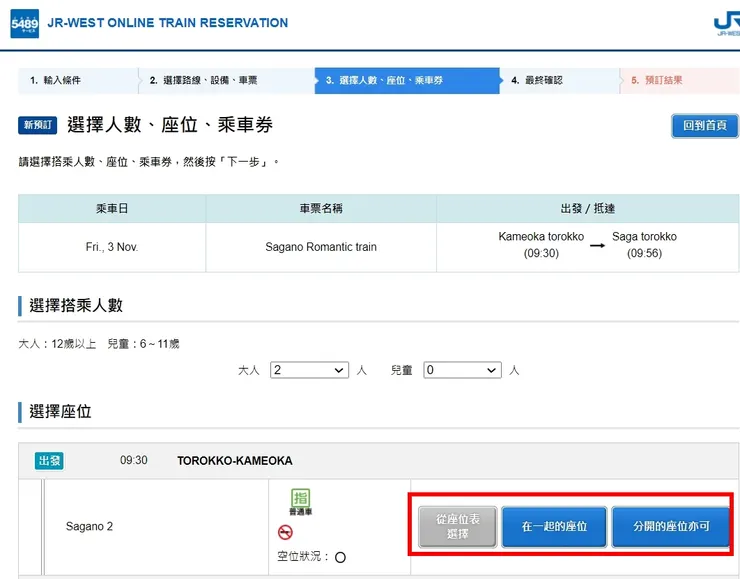
Task: Select step 5 預訂結果 tab
Action: click(x=680, y=80)
